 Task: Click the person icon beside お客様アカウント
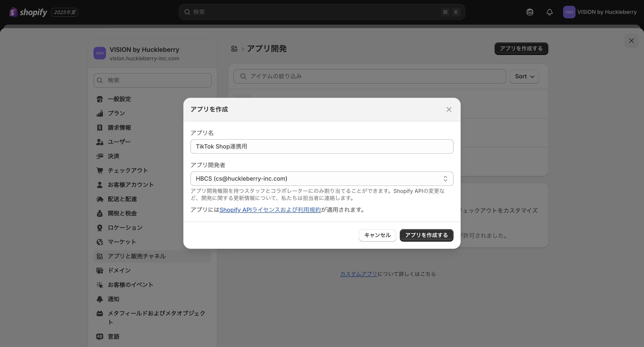pos(100,185)
